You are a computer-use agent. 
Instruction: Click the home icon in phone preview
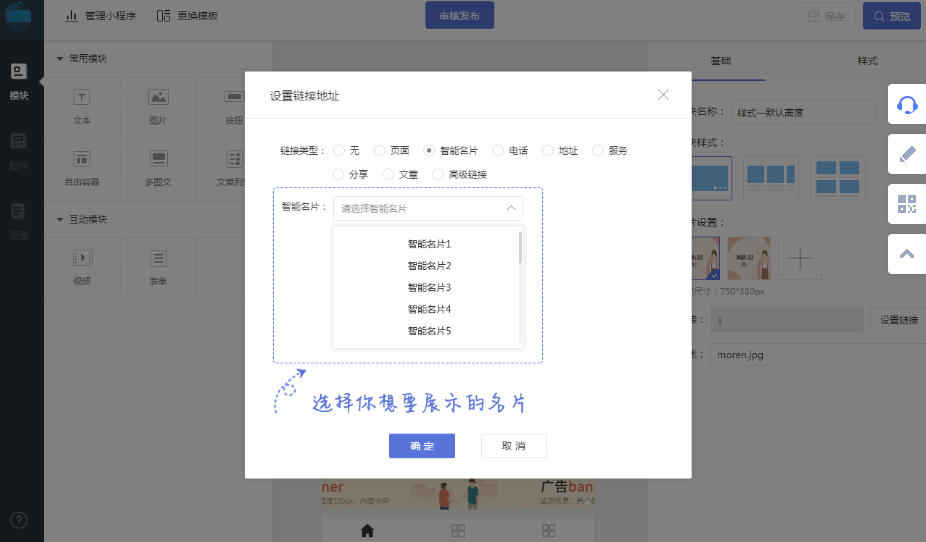(x=367, y=530)
